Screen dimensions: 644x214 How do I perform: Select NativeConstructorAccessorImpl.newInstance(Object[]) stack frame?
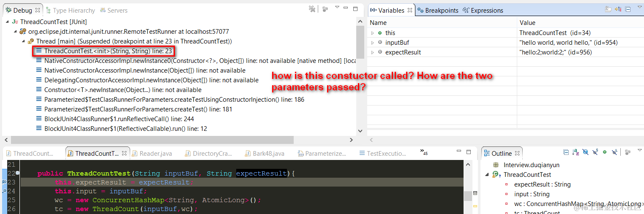[x=145, y=70]
